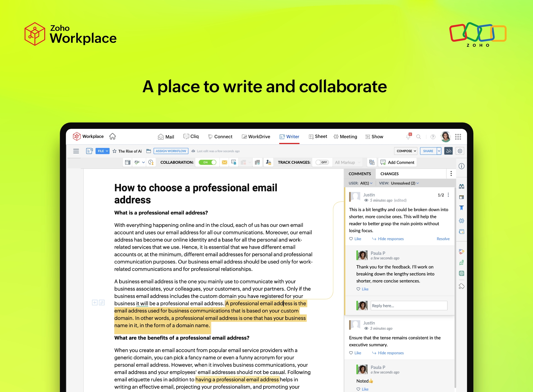Screen dimensions: 533x392
Task: Click the Add Comment button
Action: coord(397,162)
